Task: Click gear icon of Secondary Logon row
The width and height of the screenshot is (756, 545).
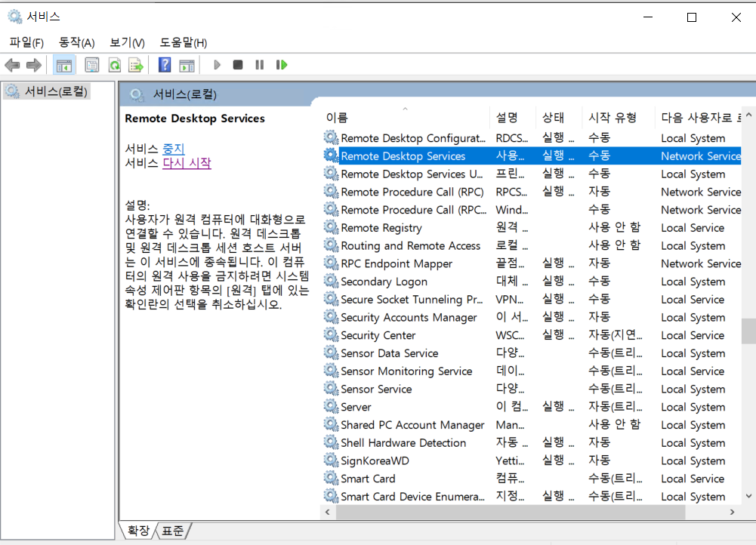Action: click(331, 282)
